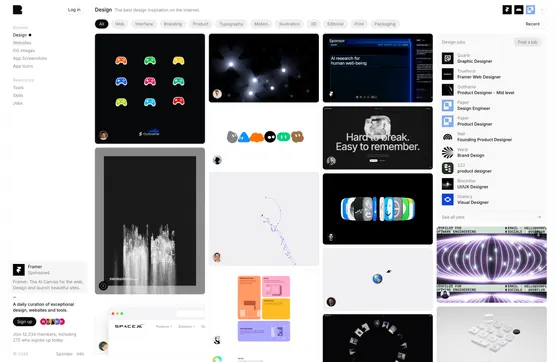Click the Log in button
The width and height of the screenshot is (560, 362).
(74, 10)
